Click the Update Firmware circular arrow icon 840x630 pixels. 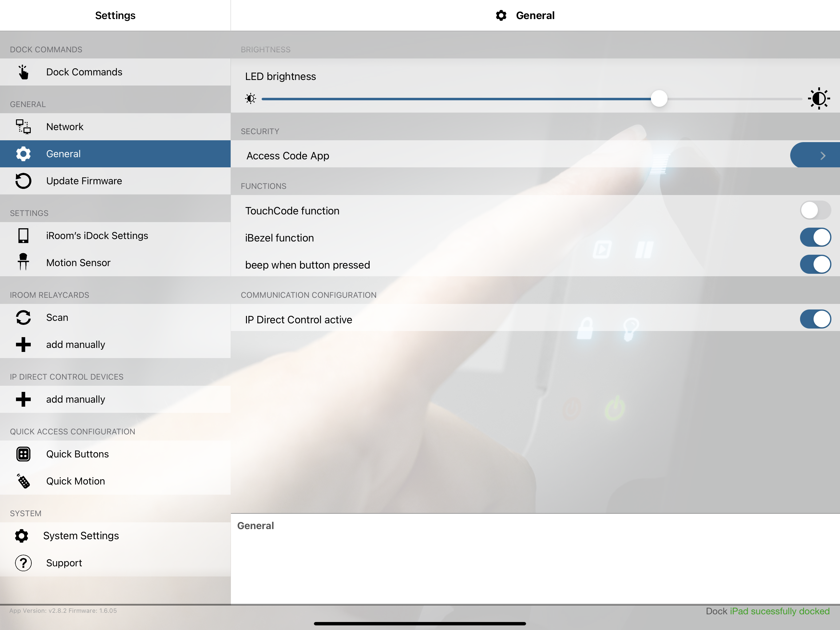coord(23,181)
